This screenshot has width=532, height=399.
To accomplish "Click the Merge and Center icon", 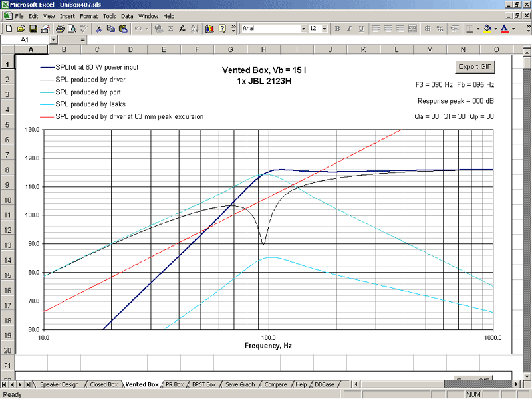I will click(x=412, y=29).
